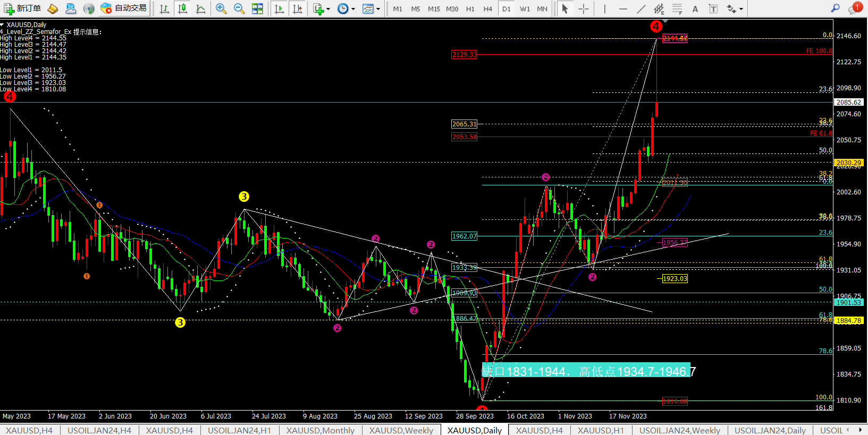This screenshot has width=868, height=435.
Task: Select the H4 timeframe button
Action: click(x=487, y=8)
